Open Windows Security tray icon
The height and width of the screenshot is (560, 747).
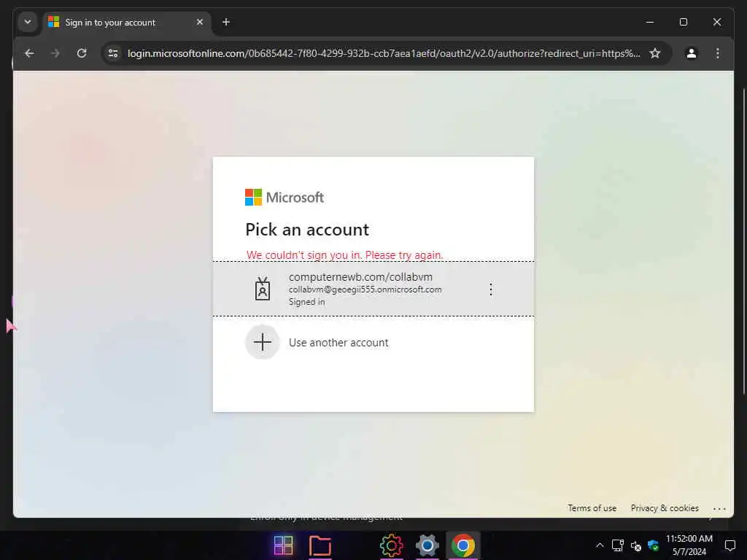pos(653,545)
